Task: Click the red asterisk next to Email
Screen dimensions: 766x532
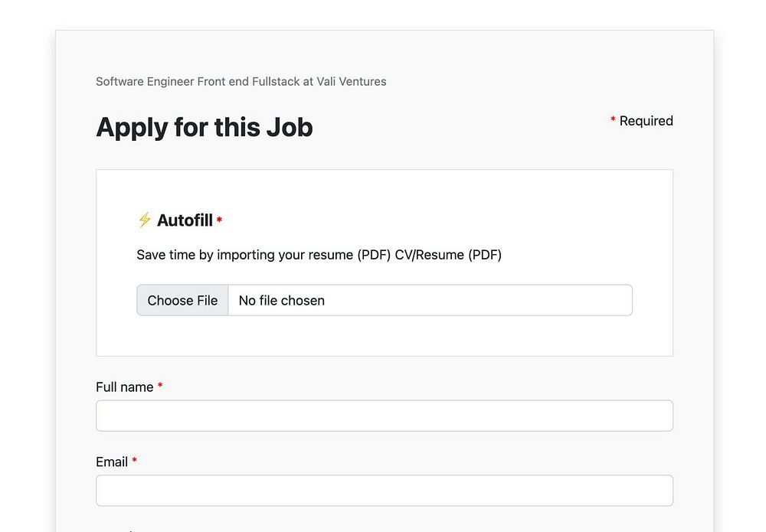Action: click(x=135, y=461)
